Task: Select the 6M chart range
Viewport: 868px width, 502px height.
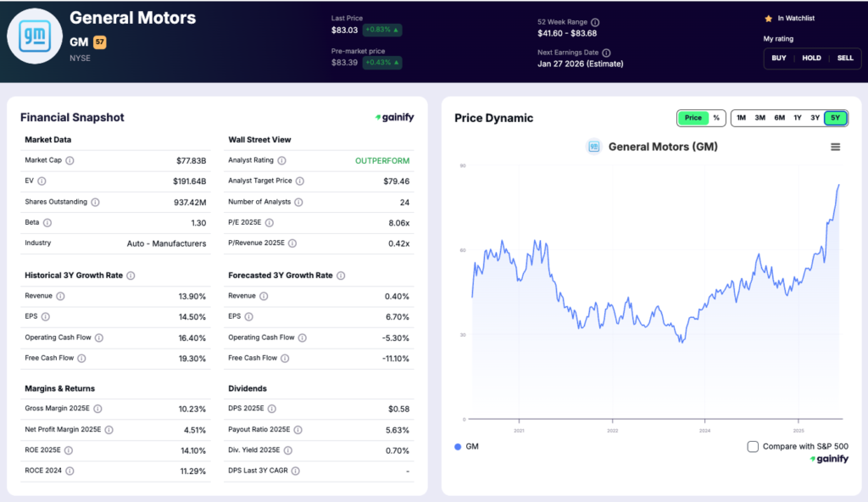Action: (x=779, y=118)
